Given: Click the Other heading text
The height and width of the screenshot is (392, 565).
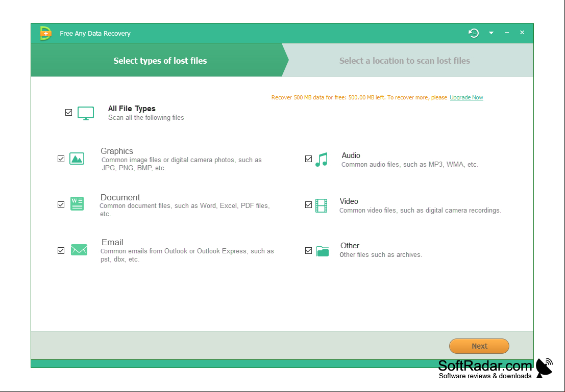Looking at the screenshot, I should (350, 246).
